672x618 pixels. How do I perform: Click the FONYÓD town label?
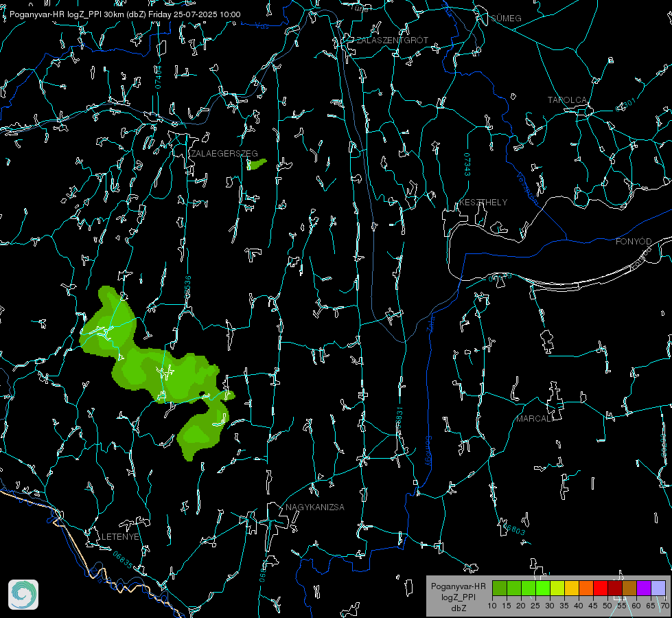click(634, 242)
